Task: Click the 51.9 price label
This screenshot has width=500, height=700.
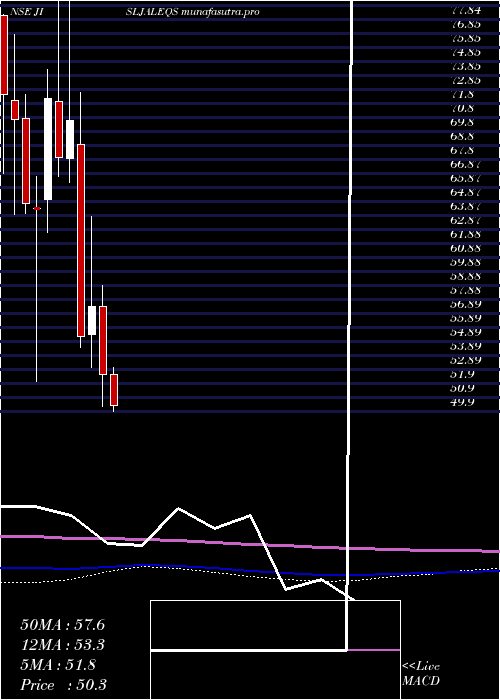Action: (x=462, y=375)
